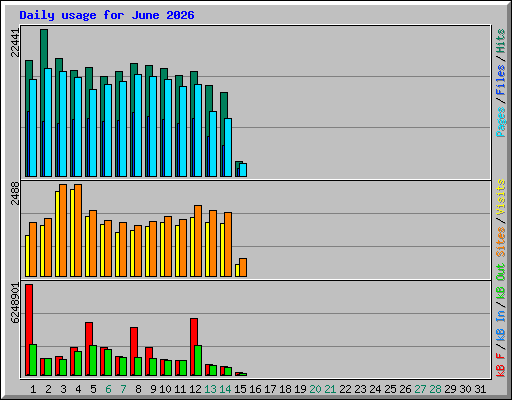Click the 'Daily usage for June 2026' title
512x400 pixels.
pyautogui.click(x=107, y=15)
